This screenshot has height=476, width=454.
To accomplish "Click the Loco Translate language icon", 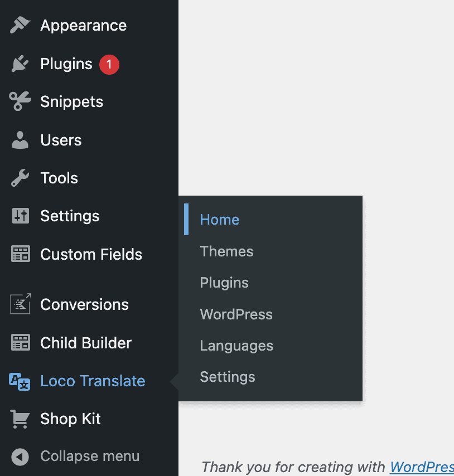I will (20, 381).
